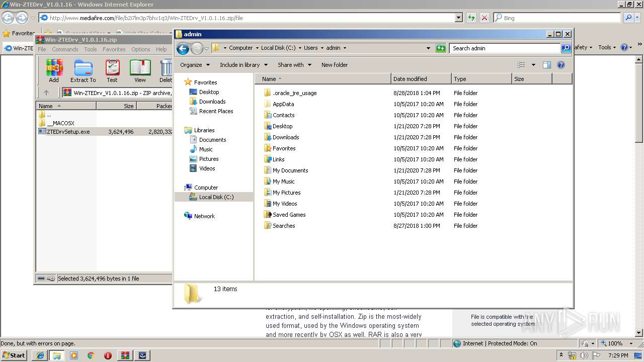This screenshot has width=644, height=362.
Task: Open the Share with dropdown
Action: 294,65
